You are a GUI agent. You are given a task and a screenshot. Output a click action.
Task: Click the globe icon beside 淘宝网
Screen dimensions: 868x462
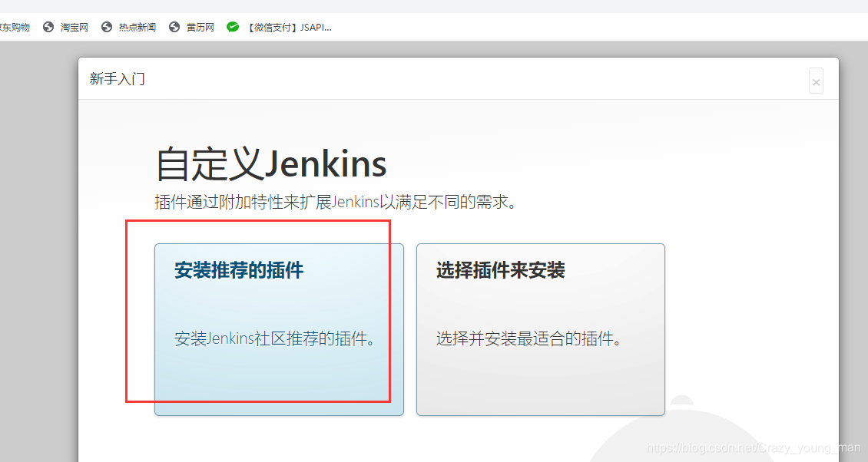pos(48,27)
